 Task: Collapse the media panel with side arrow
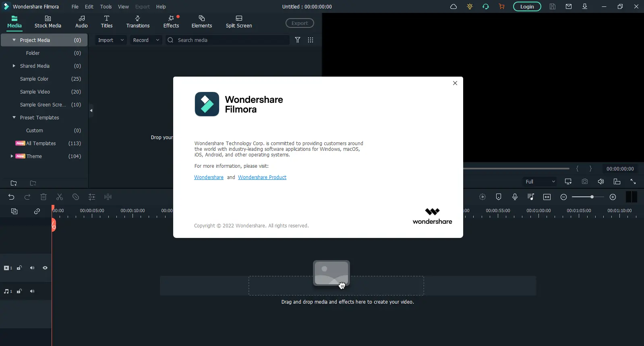coord(91,110)
